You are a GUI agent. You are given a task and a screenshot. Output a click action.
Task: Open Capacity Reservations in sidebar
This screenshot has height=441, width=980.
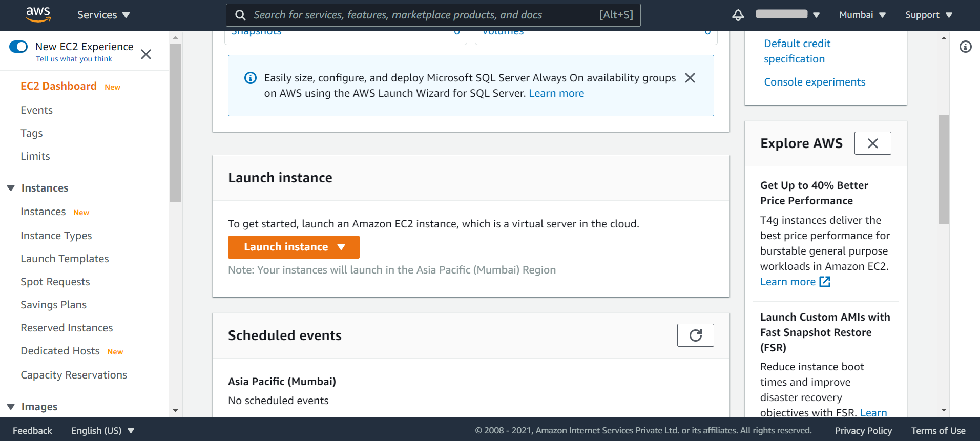(74, 375)
